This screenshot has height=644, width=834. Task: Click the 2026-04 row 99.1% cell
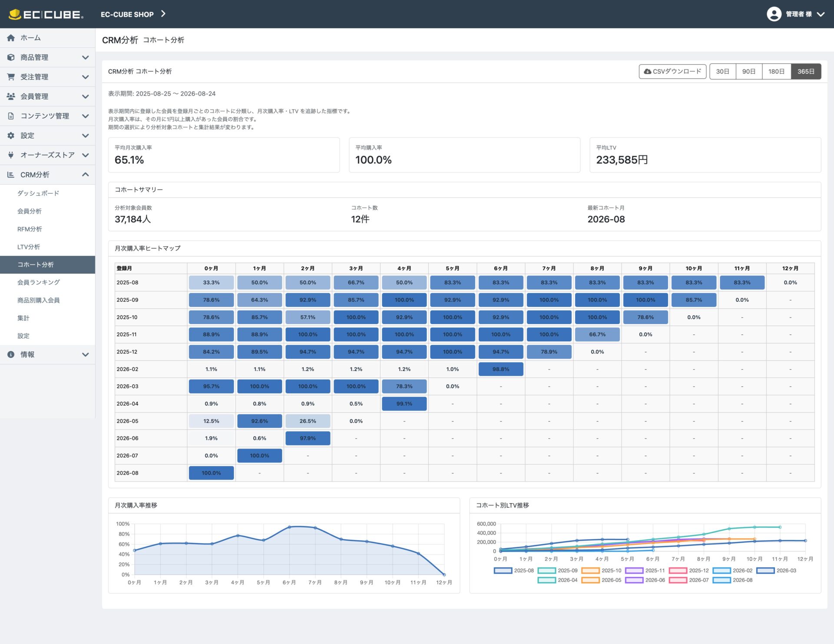coord(404,404)
